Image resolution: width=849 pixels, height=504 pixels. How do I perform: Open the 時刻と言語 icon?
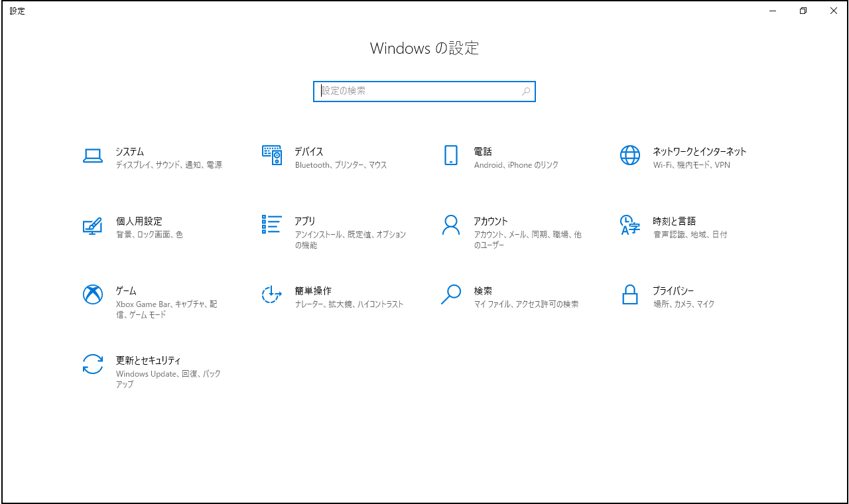(x=630, y=225)
